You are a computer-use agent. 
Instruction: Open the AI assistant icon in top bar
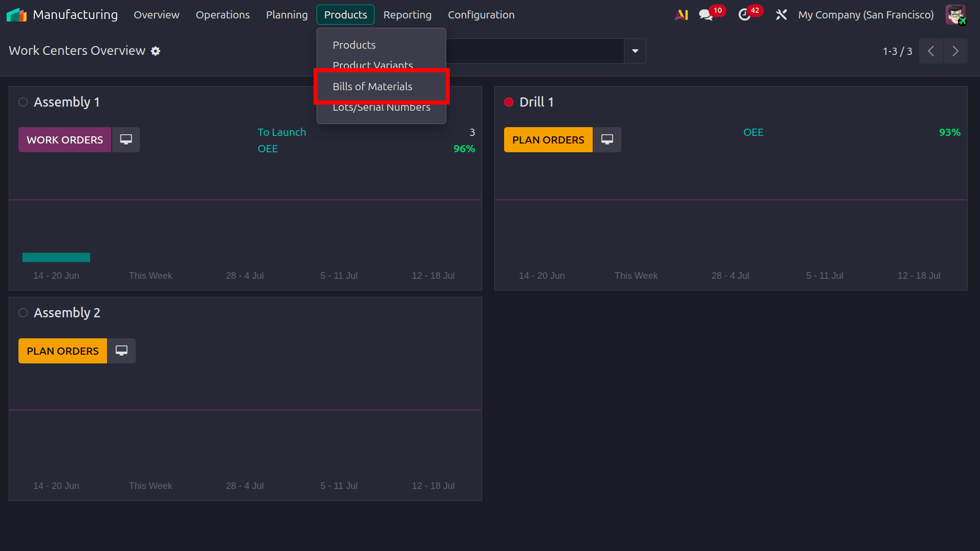tap(681, 15)
